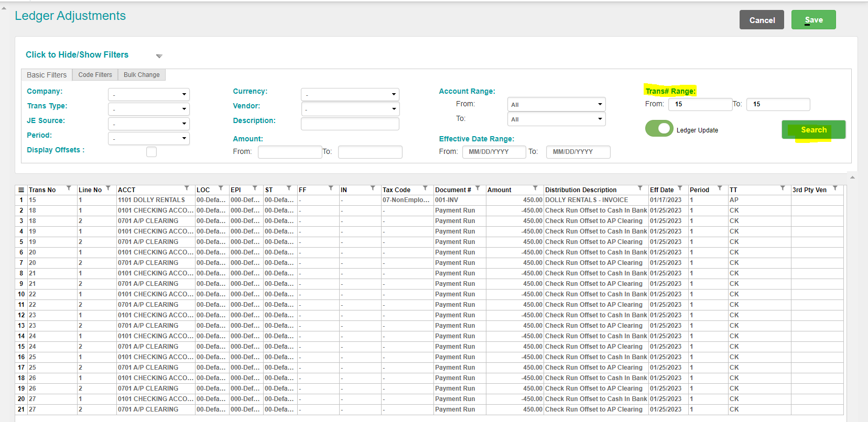
Task: Toggle the Ledger Update switch
Action: (x=659, y=129)
